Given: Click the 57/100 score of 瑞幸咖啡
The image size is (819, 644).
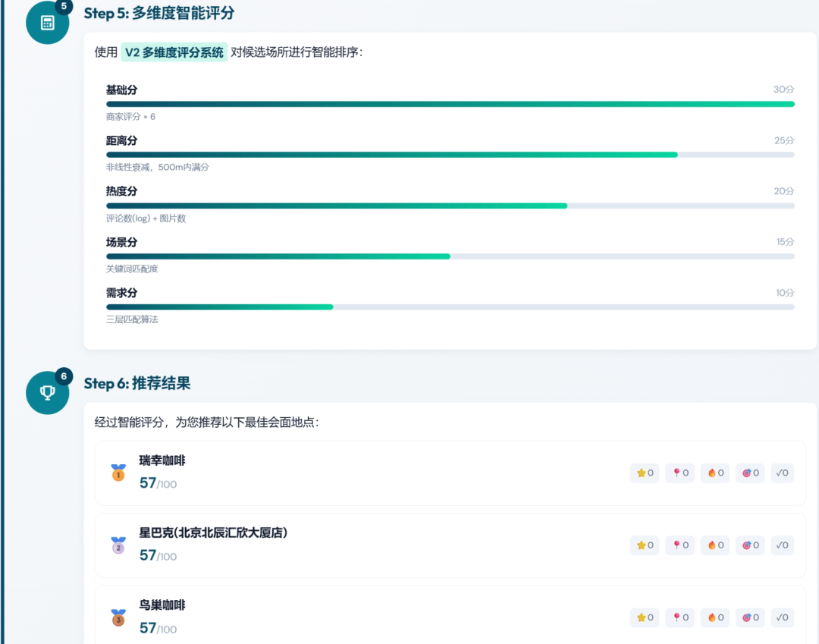Looking at the screenshot, I should click(156, 482).
